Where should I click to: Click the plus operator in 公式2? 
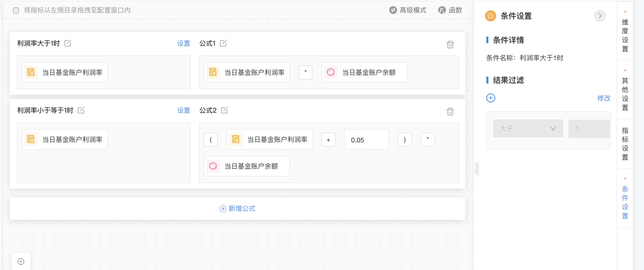(329, 140)
